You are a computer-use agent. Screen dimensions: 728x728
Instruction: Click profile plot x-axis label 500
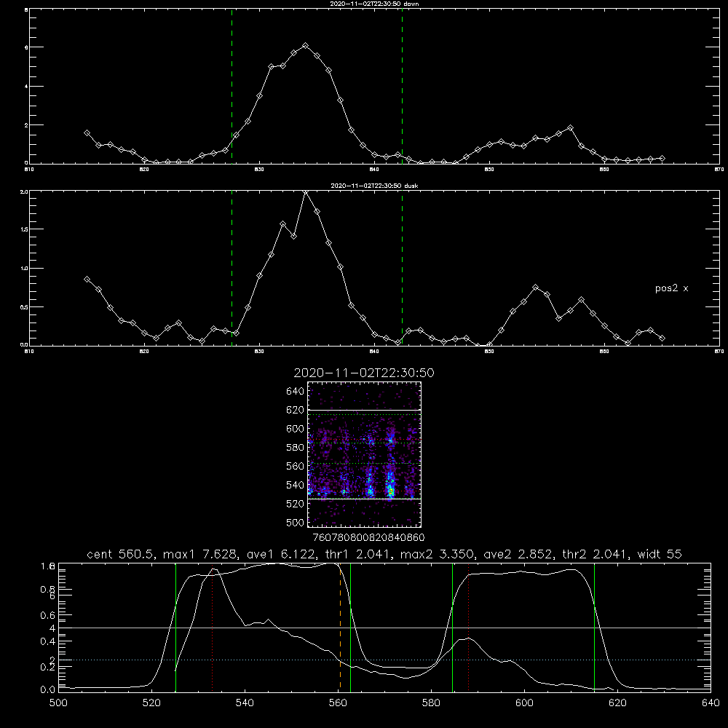tap(58, 703)
